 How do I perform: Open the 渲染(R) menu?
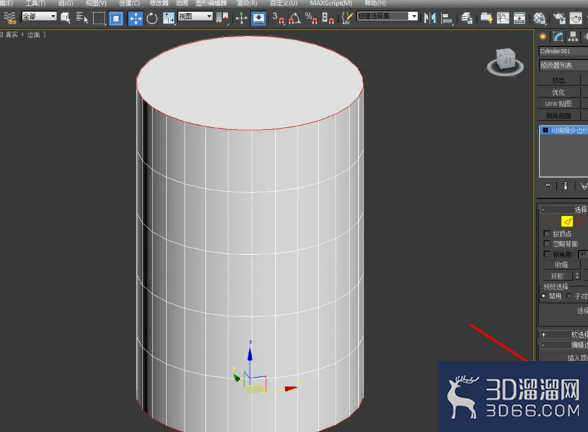(247, 3)
